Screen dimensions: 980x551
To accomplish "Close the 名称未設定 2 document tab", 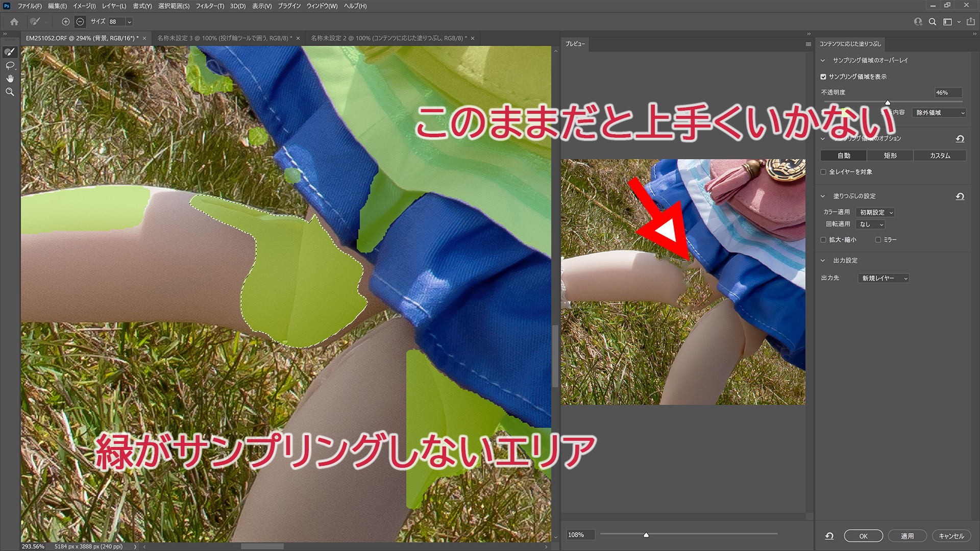I will point(473,38).
